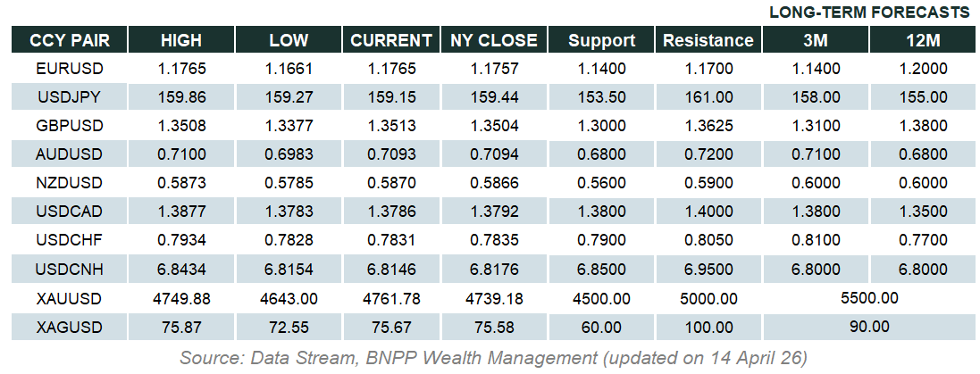Screen dimensions: 980x374
Task: Click the XAGUSD forecast value 90.00
Action: pyautogui.click(x=869, y=327)
